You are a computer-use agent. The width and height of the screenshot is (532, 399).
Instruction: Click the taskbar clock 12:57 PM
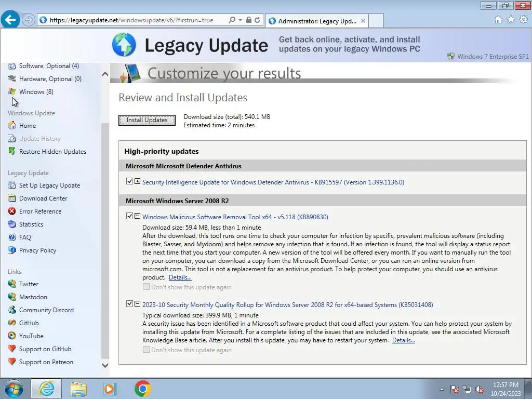506,385
